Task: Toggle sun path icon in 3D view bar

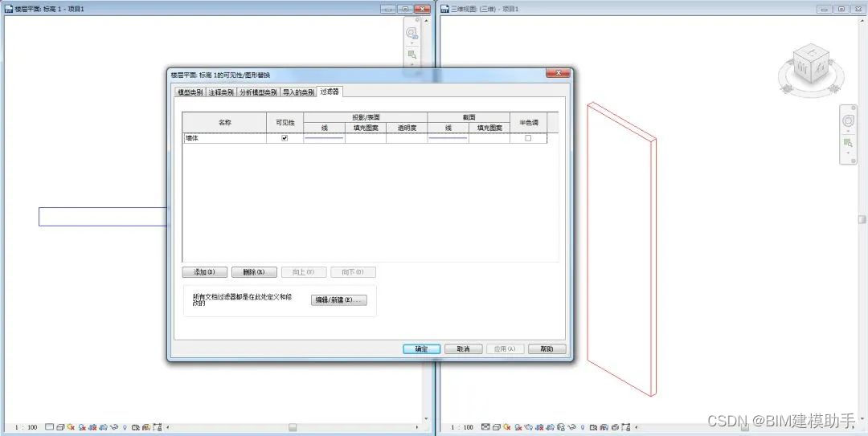Action: 507,427
